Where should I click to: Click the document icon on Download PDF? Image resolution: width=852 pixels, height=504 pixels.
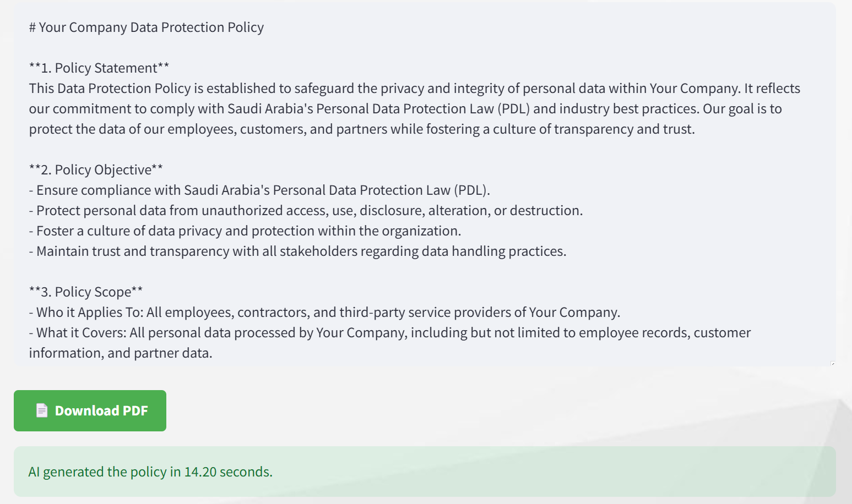(x=42, y=410)
